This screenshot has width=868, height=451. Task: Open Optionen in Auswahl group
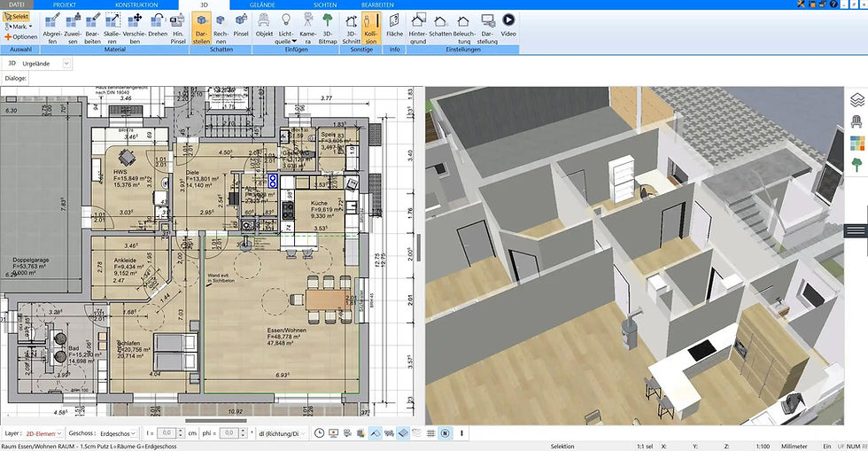pos(21,36)
